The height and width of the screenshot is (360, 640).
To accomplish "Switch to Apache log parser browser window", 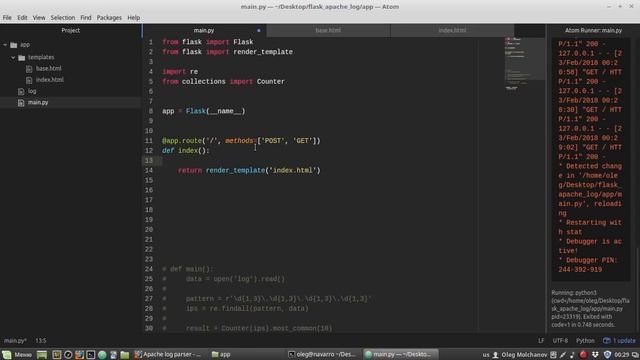I will (168, 354).
